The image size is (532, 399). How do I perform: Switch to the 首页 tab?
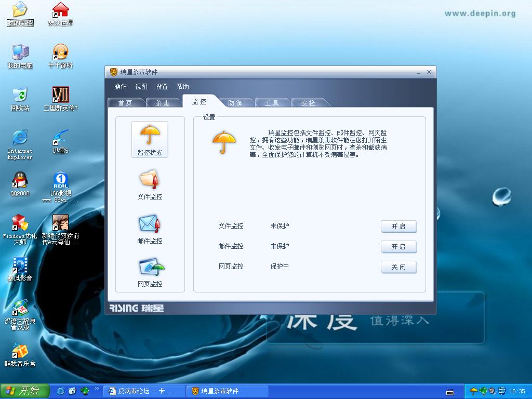125,103
